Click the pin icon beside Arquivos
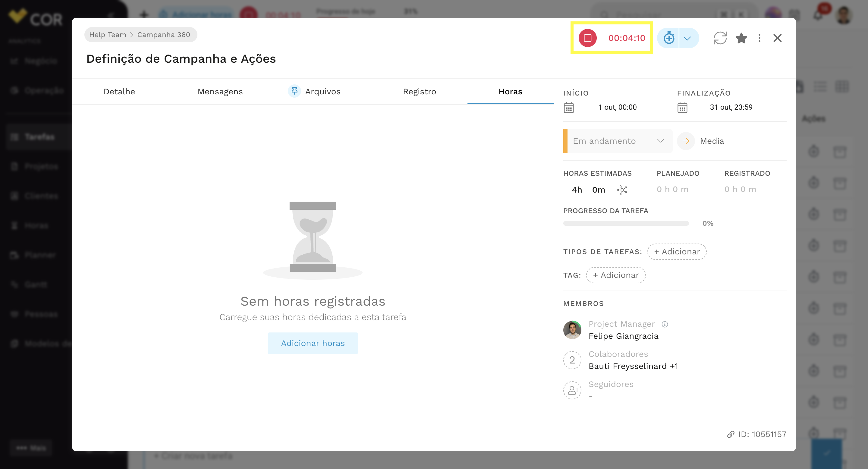 pos(294,91)
